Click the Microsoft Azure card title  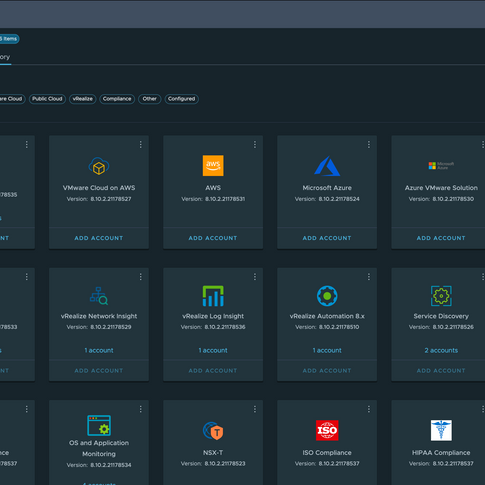[x=327, y=188]
